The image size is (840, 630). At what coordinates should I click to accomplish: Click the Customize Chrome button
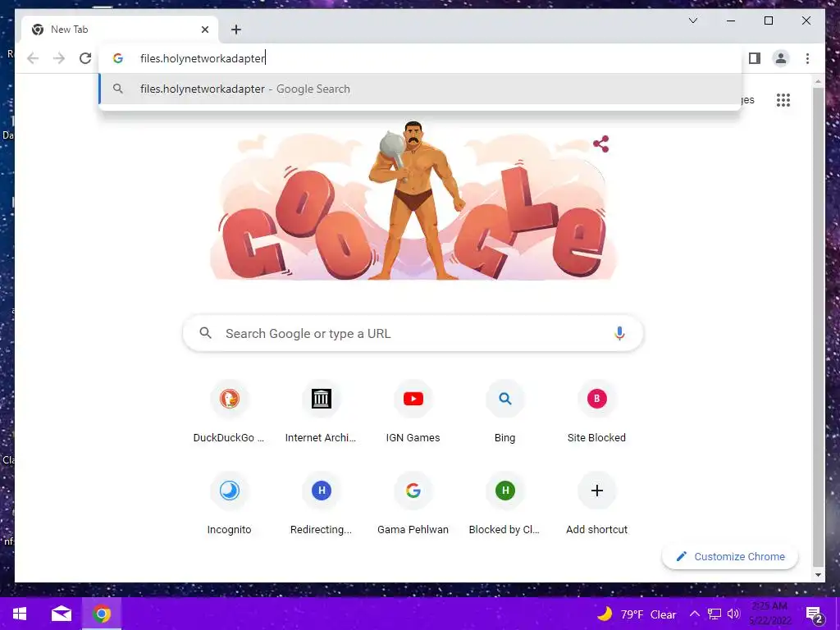730,557
